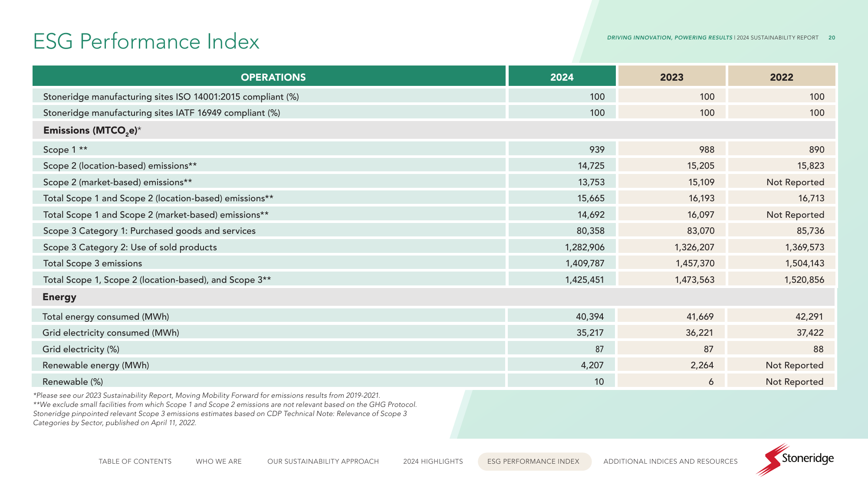This screenshot has height=488, width=868.
Task: Click the 2024 column header
Action: pos(562,76)
